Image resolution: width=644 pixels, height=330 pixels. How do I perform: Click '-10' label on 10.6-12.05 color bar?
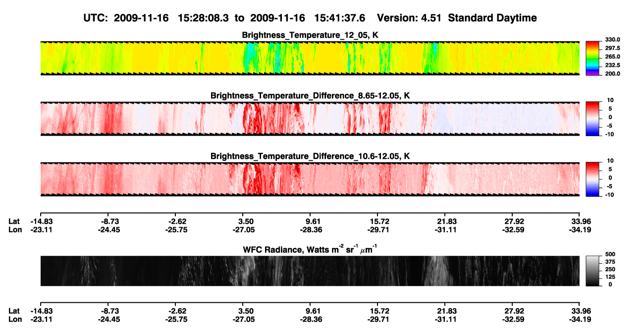(609, 194)
